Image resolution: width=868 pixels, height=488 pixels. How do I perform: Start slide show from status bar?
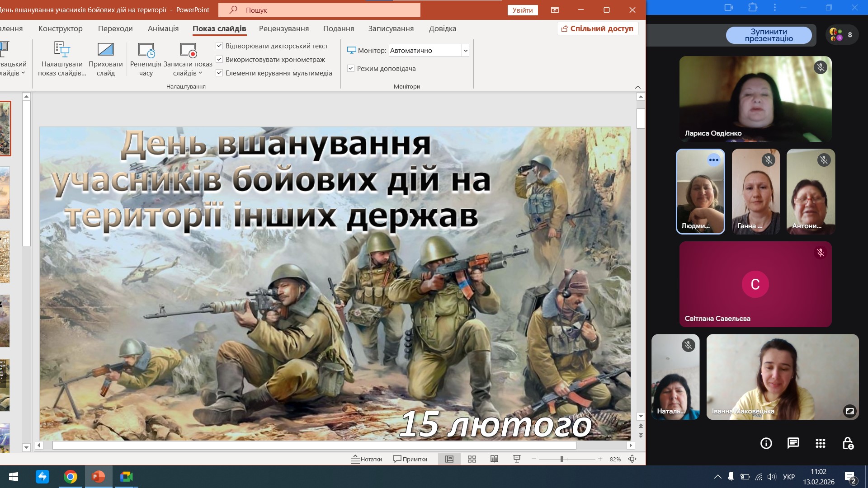point(517,459)
